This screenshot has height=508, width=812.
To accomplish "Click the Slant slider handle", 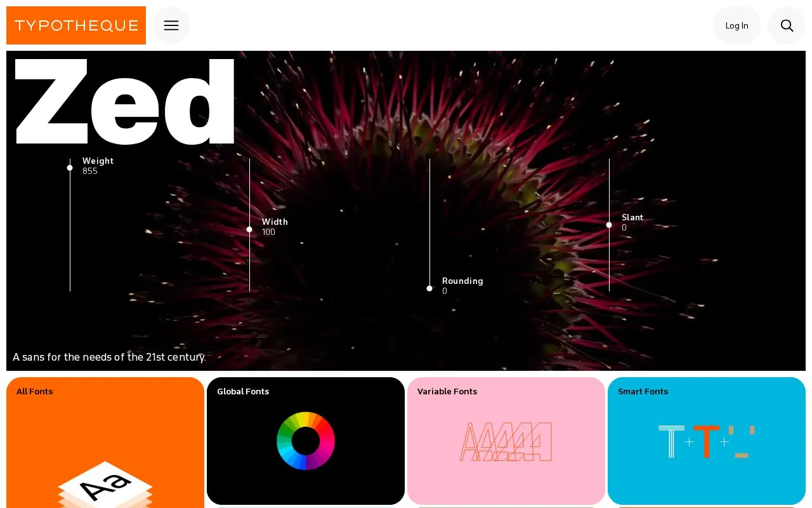I will (609, 225).
